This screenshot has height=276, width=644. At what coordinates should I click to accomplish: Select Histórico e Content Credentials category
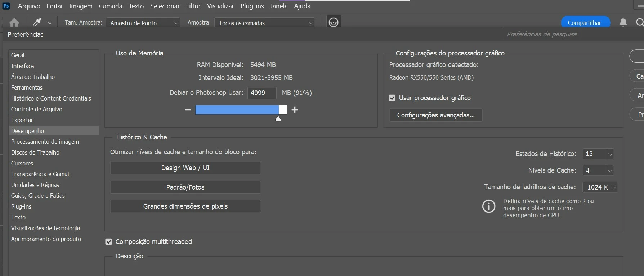point(54,98)
